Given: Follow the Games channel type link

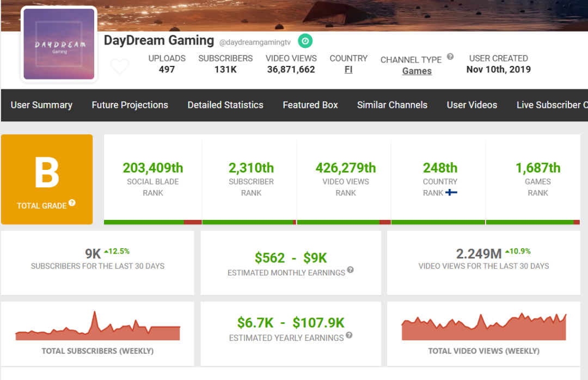Looking at the screenshot, I should 416,71.
